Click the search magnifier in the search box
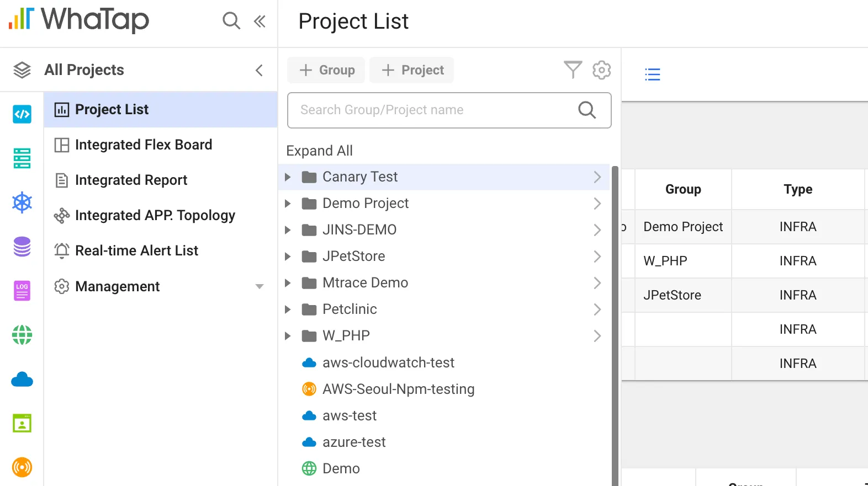 [587, 110]
